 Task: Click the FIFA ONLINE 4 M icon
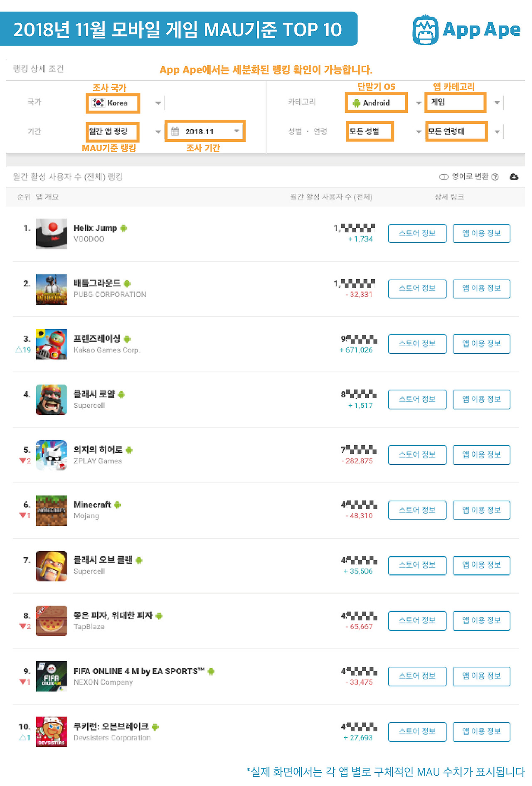[51, 676]
